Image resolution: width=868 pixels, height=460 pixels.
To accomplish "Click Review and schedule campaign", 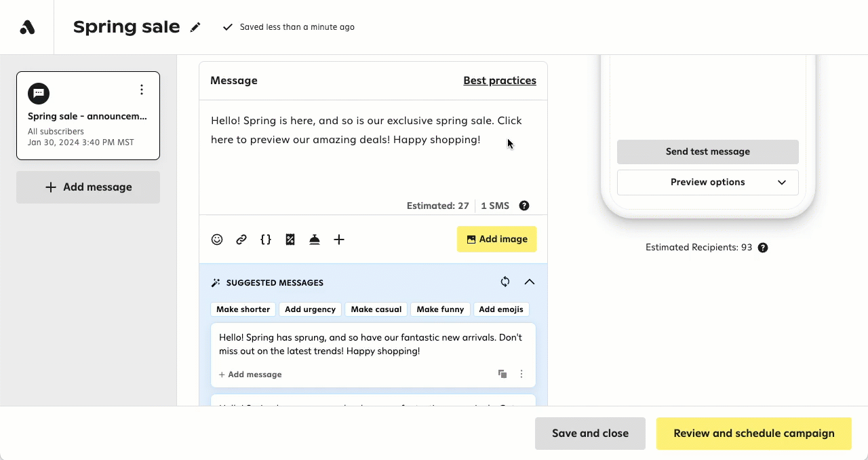I will point(753,433).
